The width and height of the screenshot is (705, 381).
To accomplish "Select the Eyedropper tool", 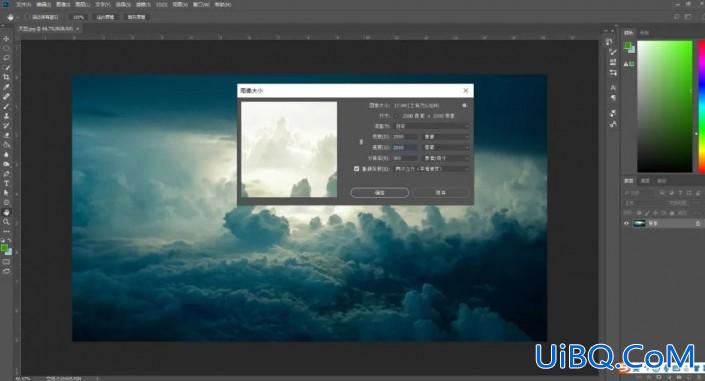I will [x=6, y=87].
